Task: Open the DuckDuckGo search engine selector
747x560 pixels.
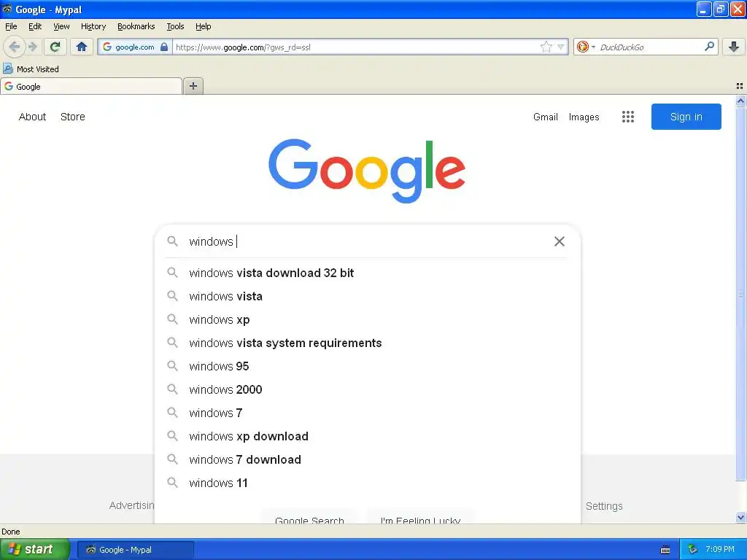Action: (x=586, y=47)
